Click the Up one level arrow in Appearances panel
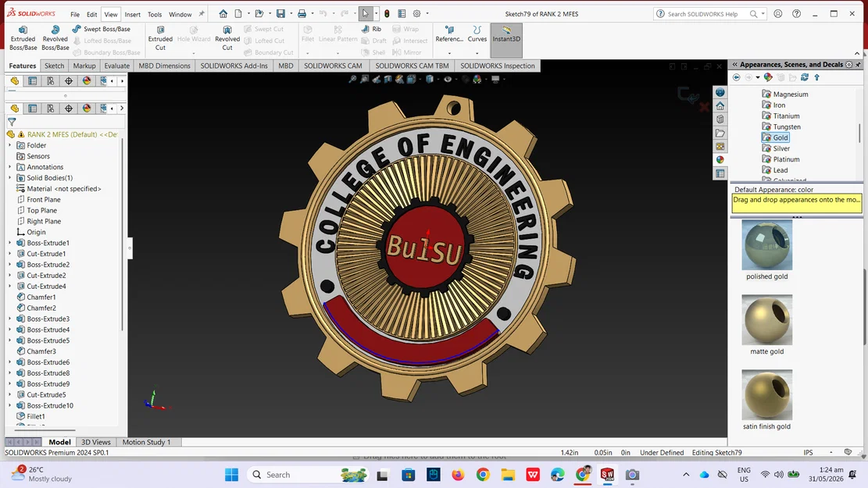This screenshot has height=488, width=868. pos(816,77)
